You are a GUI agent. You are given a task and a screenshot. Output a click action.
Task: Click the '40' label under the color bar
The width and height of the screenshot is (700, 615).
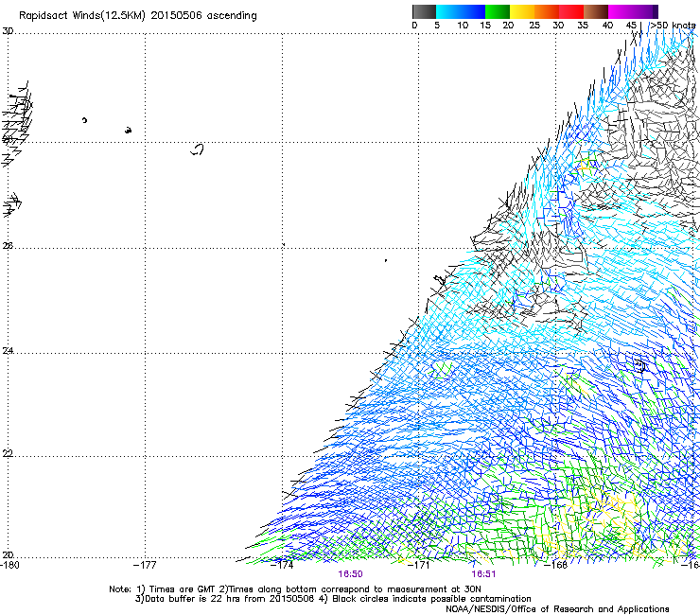coord(607,26)
